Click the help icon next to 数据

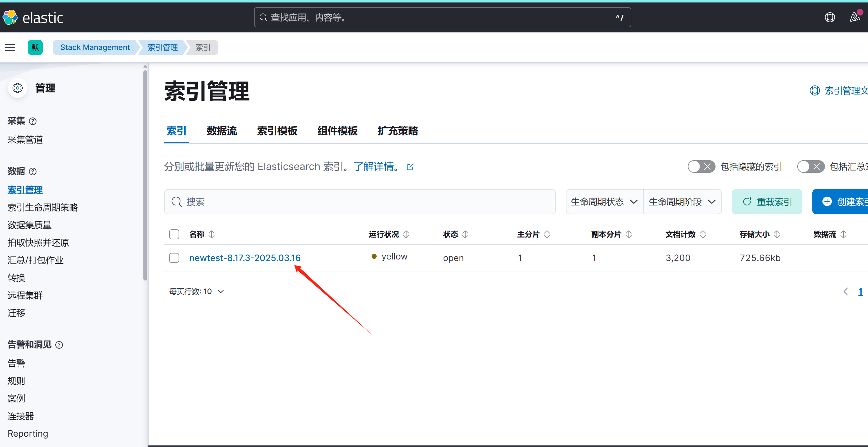point(33,172)
